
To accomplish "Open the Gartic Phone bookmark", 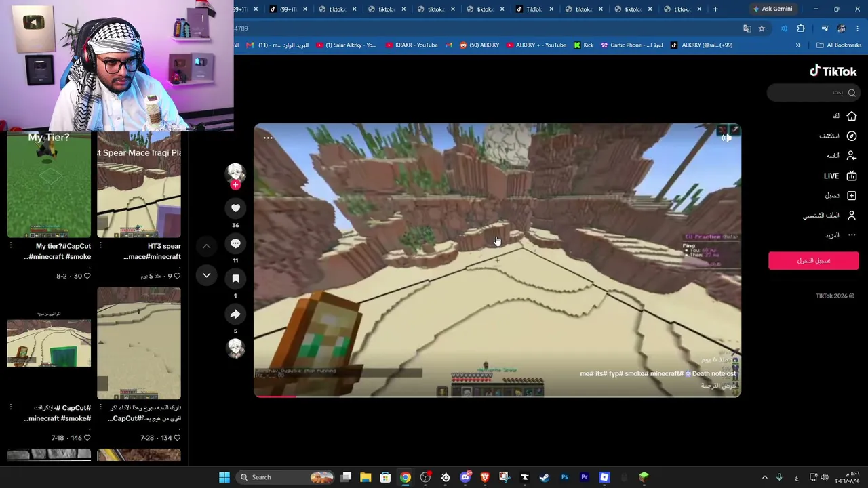I will click(632, 45).
